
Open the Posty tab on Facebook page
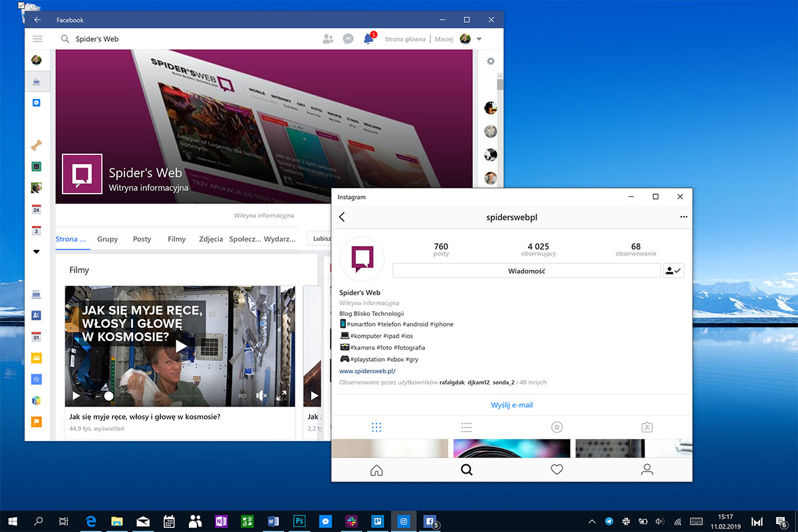click(142, 239)
